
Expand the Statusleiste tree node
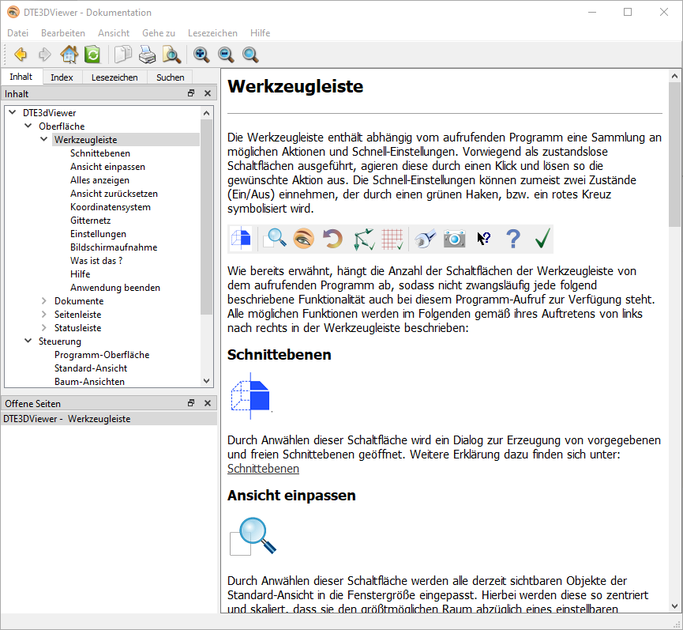[x=44, y=328]
